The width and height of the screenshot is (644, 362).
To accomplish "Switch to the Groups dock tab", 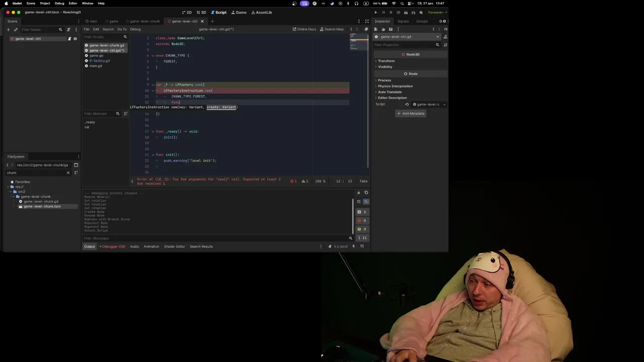I will pyautogui.click(x=422, y=21).
